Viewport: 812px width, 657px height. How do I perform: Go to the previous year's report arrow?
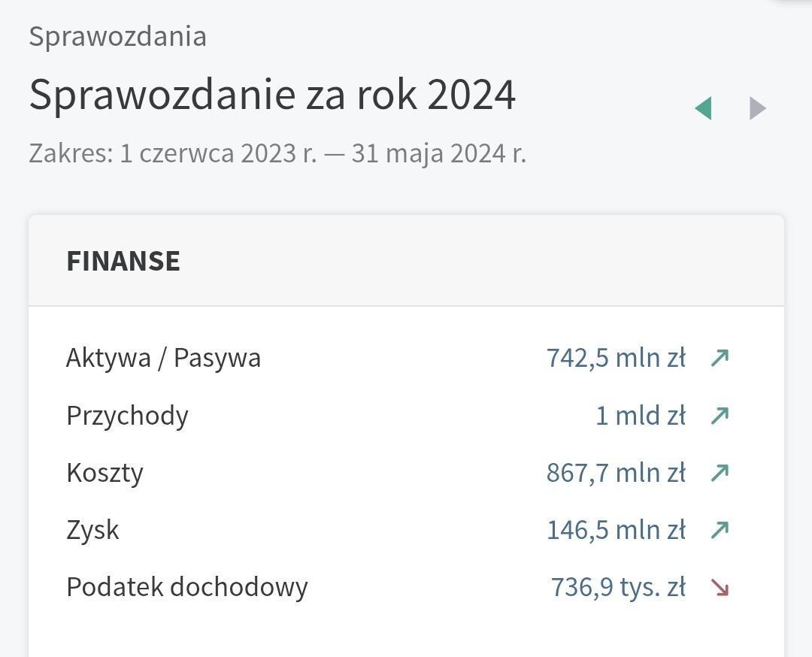pyautogui.click(x=703, y=109)
